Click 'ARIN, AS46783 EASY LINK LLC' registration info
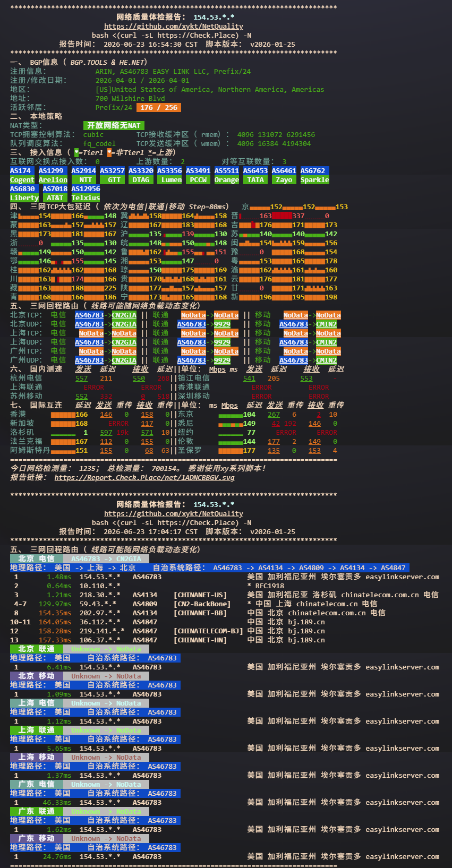 pos(153,71)
